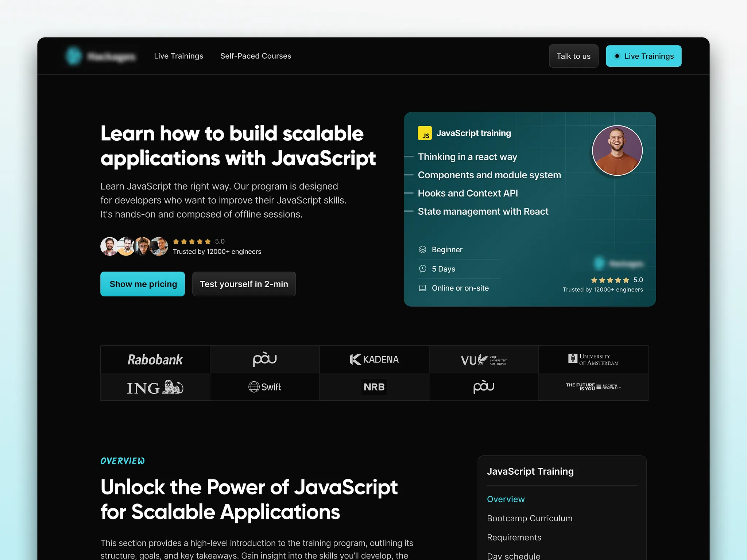Click the University of Amsterdam logo
This screenshot has height=560, width=747.
coord(593,359)
